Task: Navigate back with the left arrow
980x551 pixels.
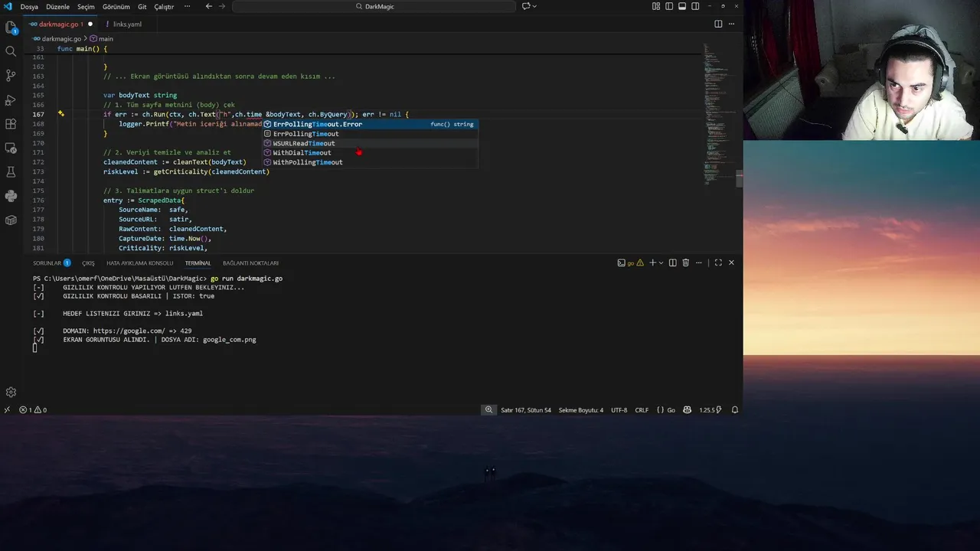Action: pyautogui.click(x=209, y=6)
